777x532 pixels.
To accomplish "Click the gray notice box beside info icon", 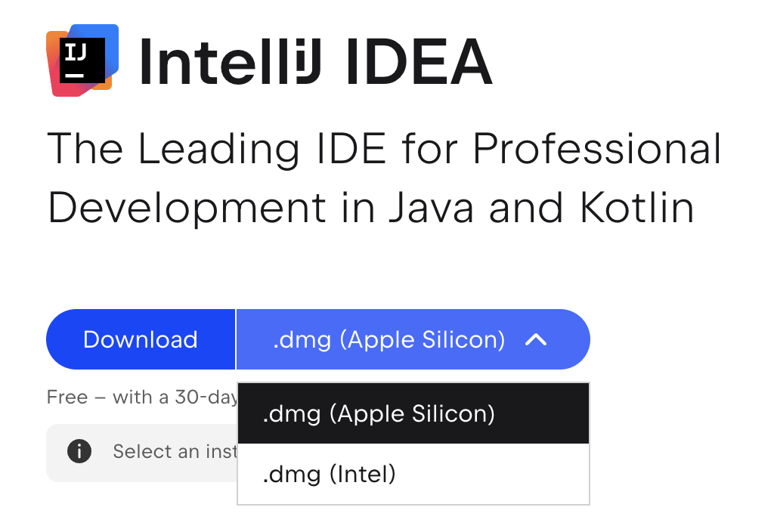I will point(142,453).
